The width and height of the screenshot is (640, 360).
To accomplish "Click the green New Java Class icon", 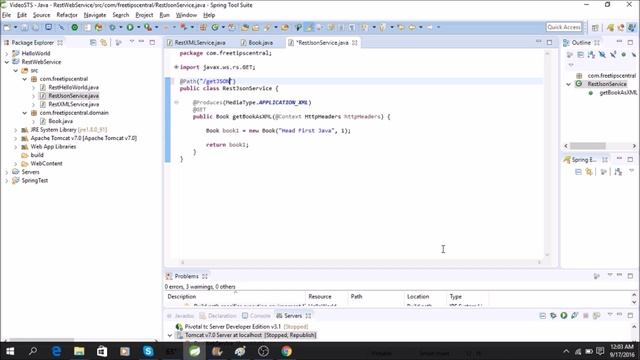I will tap(215, 27).
